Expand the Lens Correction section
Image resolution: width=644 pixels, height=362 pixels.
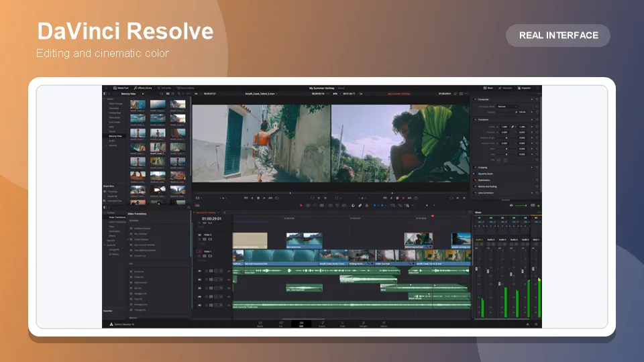pos(486,192)
